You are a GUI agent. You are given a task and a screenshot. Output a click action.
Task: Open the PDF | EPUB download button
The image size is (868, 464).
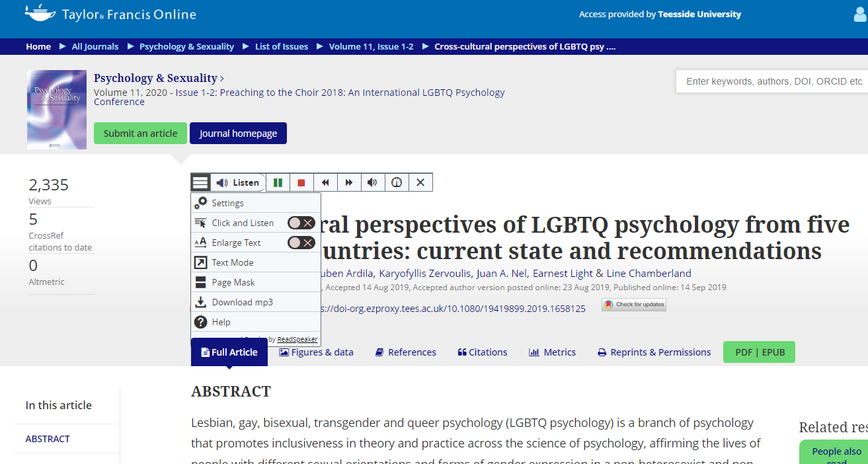759,352
